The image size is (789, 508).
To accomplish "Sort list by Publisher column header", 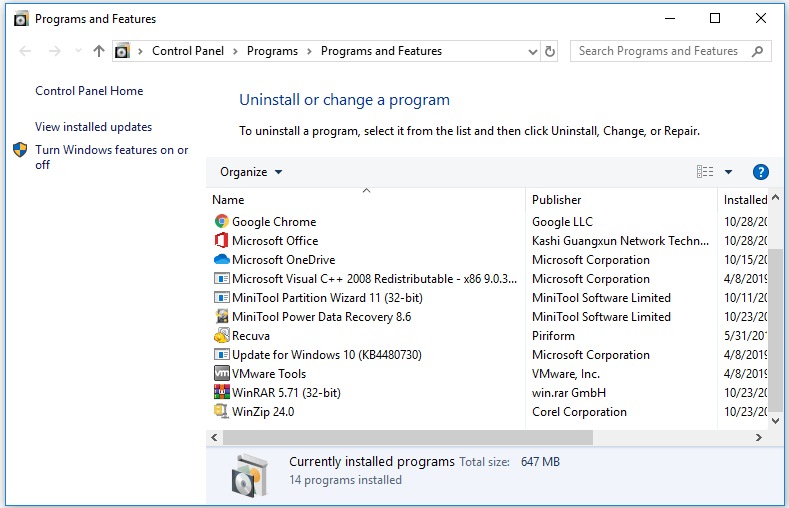I will 556,200.
